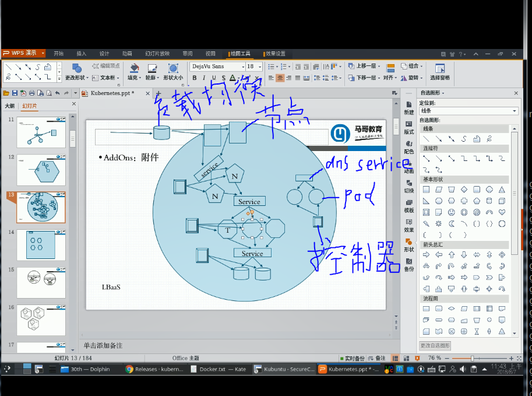Click 备注 notes button in status bar
532x396 pixels.
pos(377,358)
